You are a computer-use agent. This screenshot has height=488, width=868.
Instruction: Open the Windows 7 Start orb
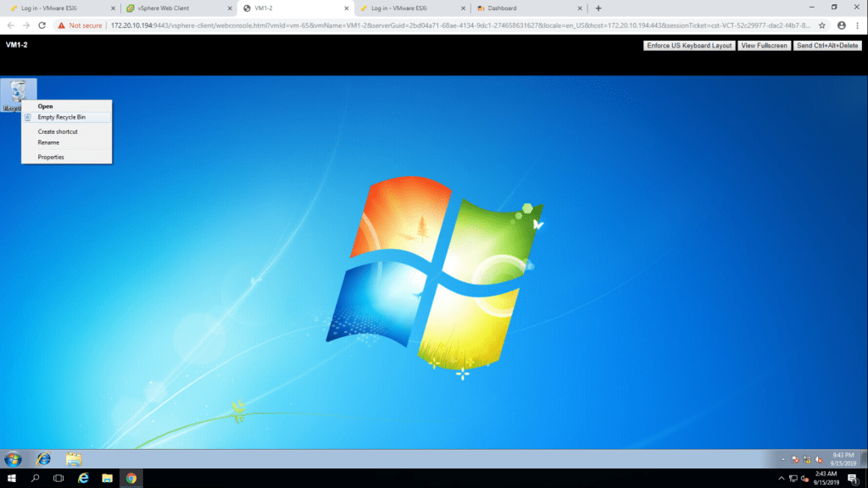[13, 458]
